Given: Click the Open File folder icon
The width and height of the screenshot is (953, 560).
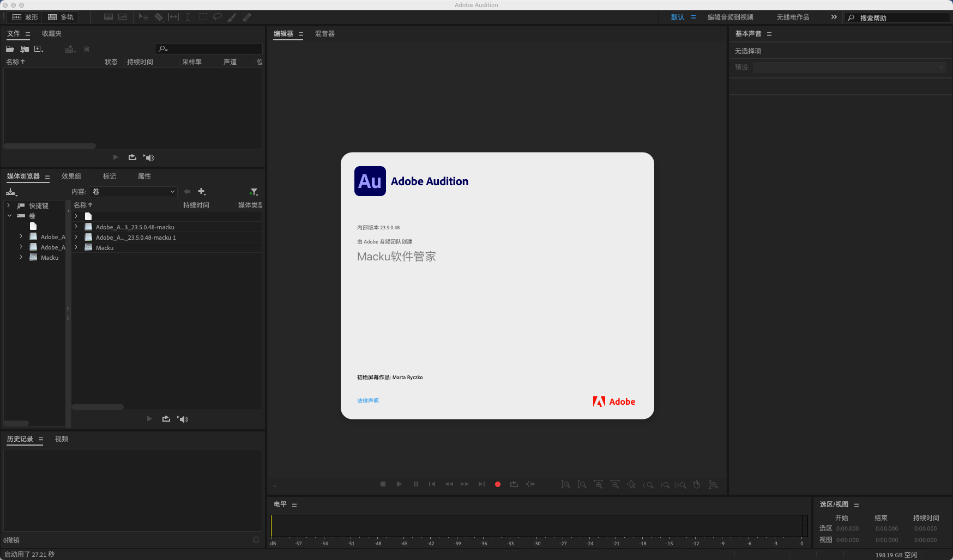Looking at the screenshot, I should pyautogui.click(x=10, y=49).
